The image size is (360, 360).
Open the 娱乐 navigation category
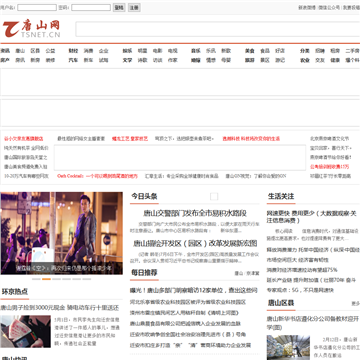point(127,51)
